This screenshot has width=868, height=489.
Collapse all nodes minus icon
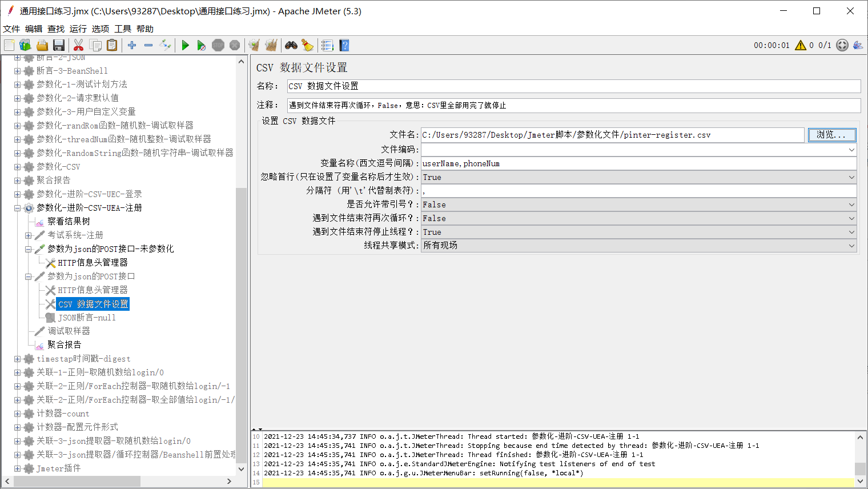point(148,45)
